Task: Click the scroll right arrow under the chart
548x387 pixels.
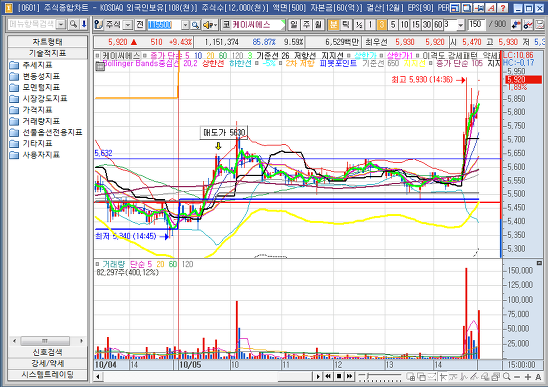Action: (x=318, y=377)
